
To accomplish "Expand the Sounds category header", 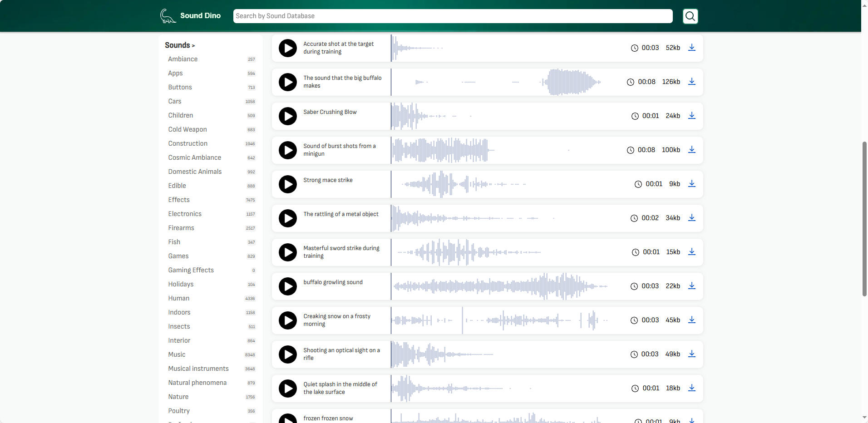I will click(x=180, y=45).
